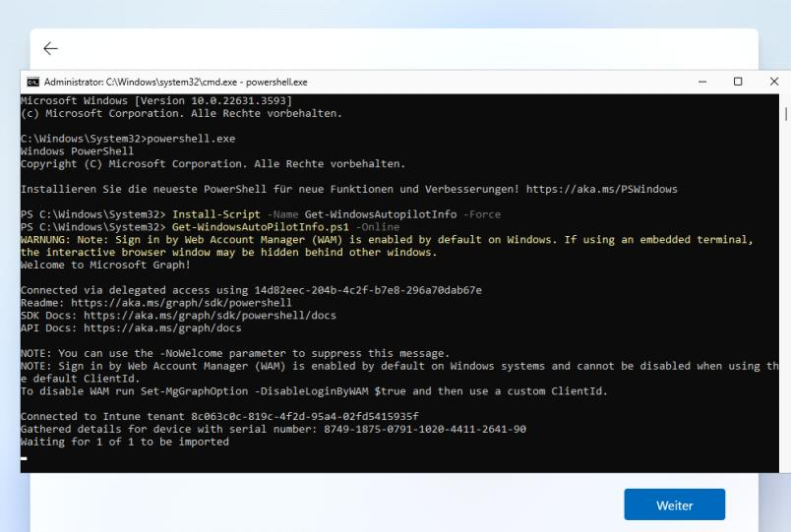Click the '-NoWelcome parameter' note line
The height and width of the screenshot is (532, 791).
[234, 353]
